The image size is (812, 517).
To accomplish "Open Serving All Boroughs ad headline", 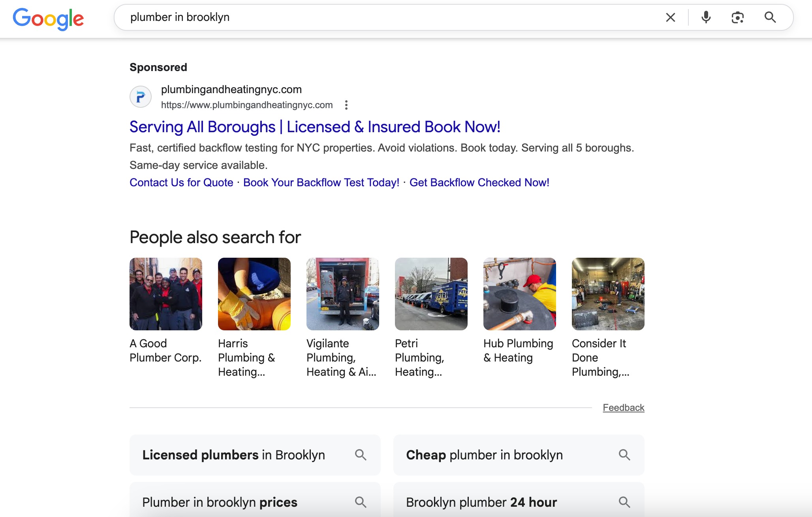I will 315,127.
